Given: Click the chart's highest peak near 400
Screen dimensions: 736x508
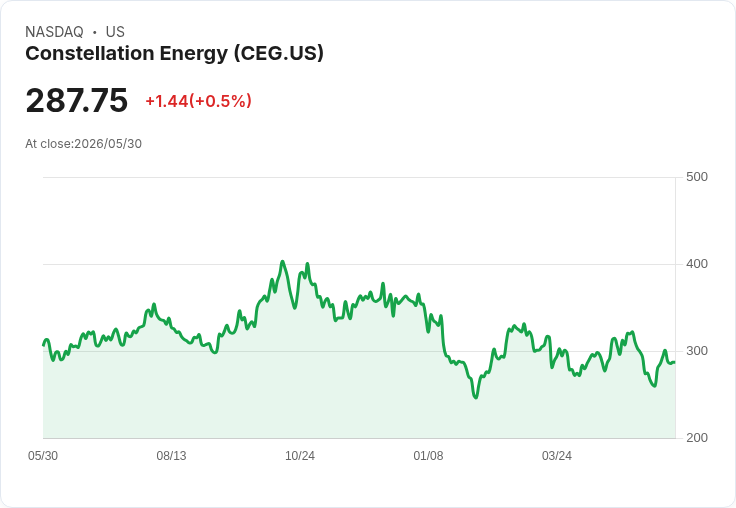Looking at the screenshot, I should tap(283, 262).
